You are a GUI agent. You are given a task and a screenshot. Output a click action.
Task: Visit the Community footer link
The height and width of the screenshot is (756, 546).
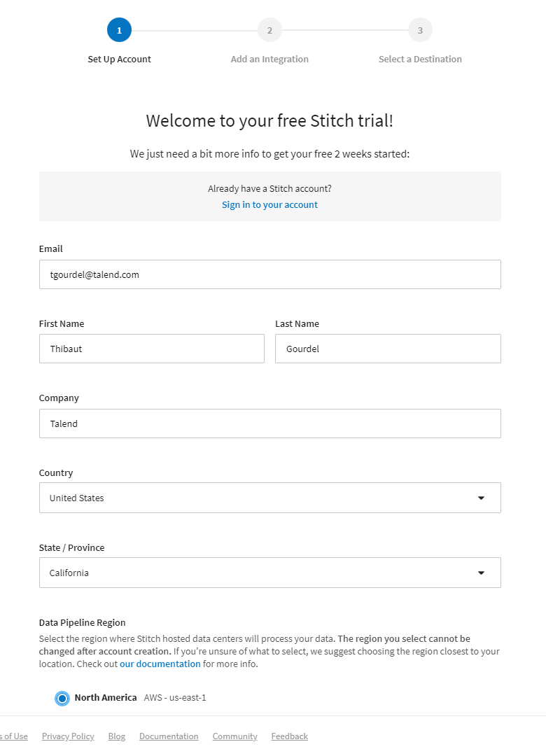point(234,736)
